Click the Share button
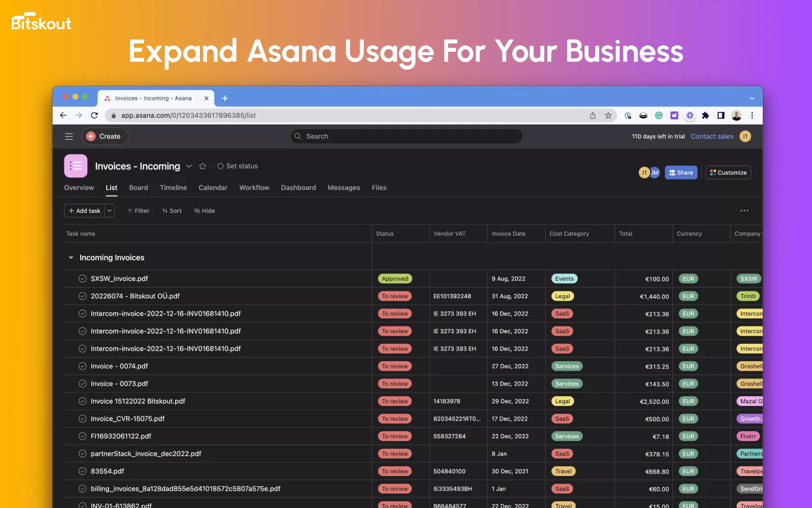This screenshot has height=508, width=812. pyautogui.click(x=681, y=173)
